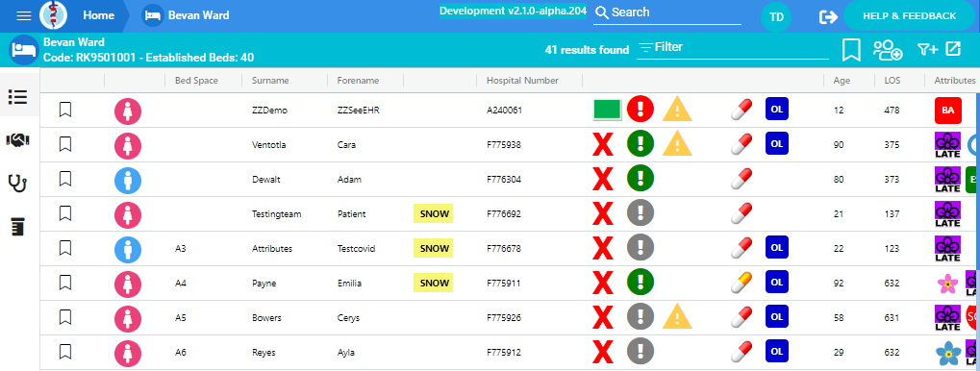Screen dimensions: 980x371
Task: Click male patient icon for Attributes Testcovid
Action: [128, 249]
